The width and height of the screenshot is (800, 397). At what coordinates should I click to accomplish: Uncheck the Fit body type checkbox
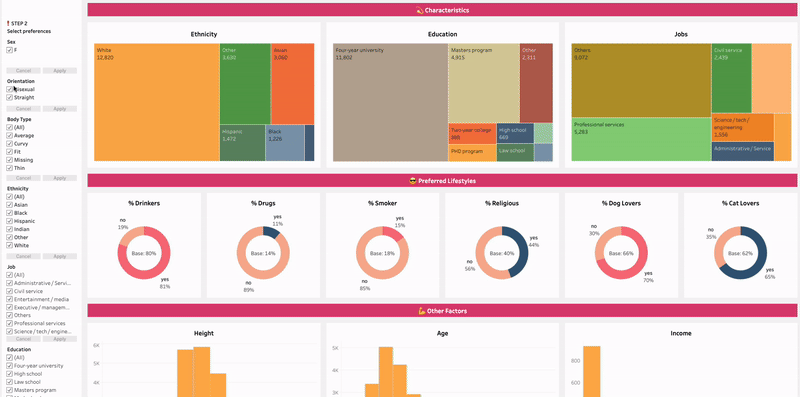pos(9,152)
